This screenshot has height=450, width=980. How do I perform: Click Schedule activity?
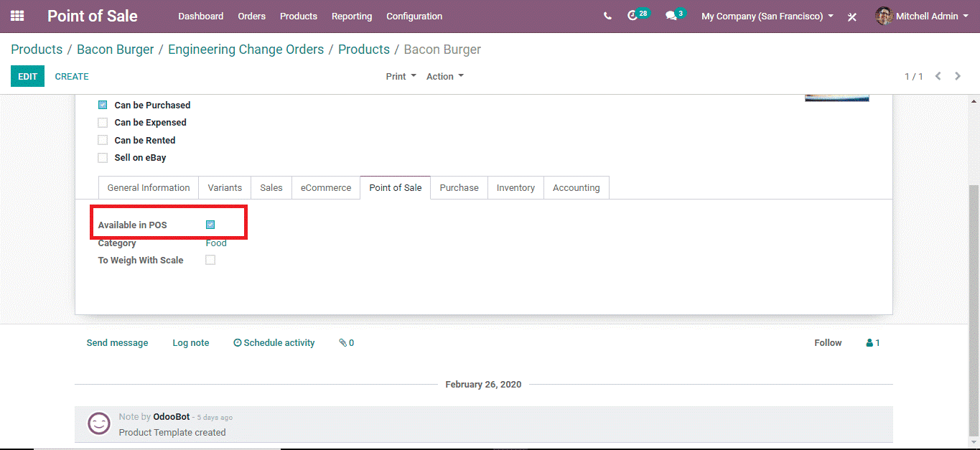(x=274, y=343)
